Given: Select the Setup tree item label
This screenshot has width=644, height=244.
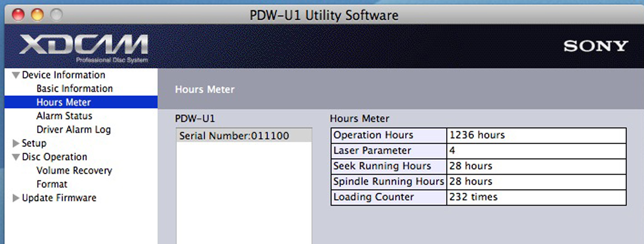Looking at the screenshot, I should [34, 143].
